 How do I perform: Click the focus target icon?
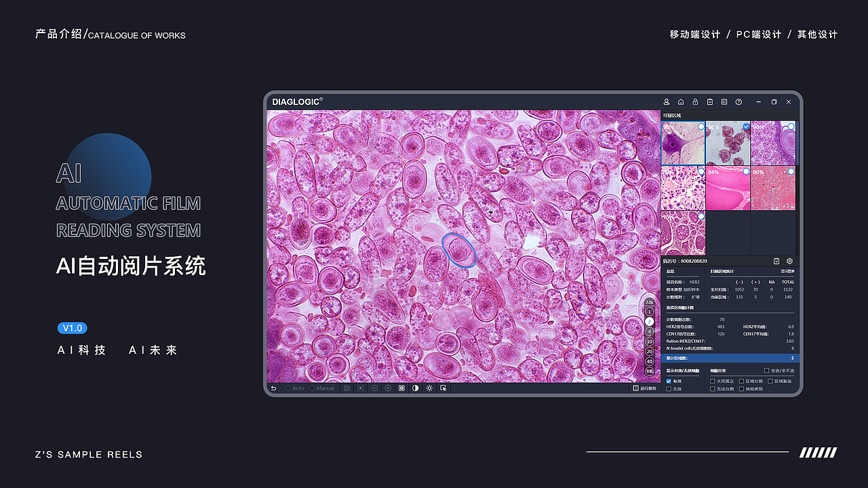(x=361, y=388)
